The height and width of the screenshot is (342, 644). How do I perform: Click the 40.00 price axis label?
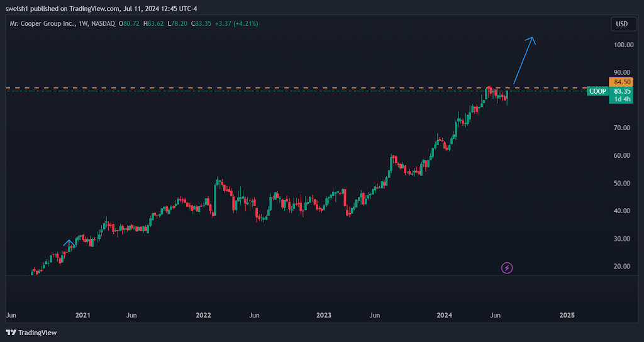623,211
